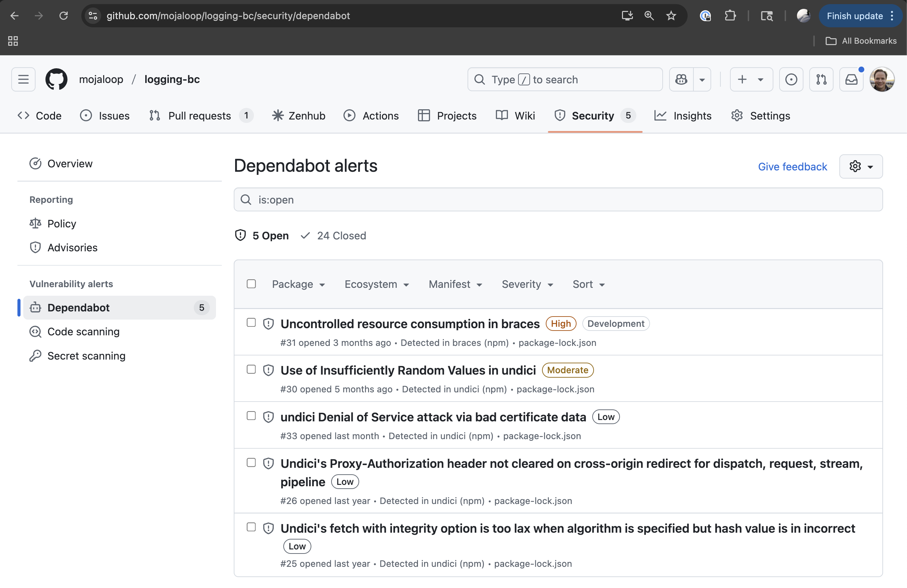Open Secret scanning alerts

(x=120, y=355)
